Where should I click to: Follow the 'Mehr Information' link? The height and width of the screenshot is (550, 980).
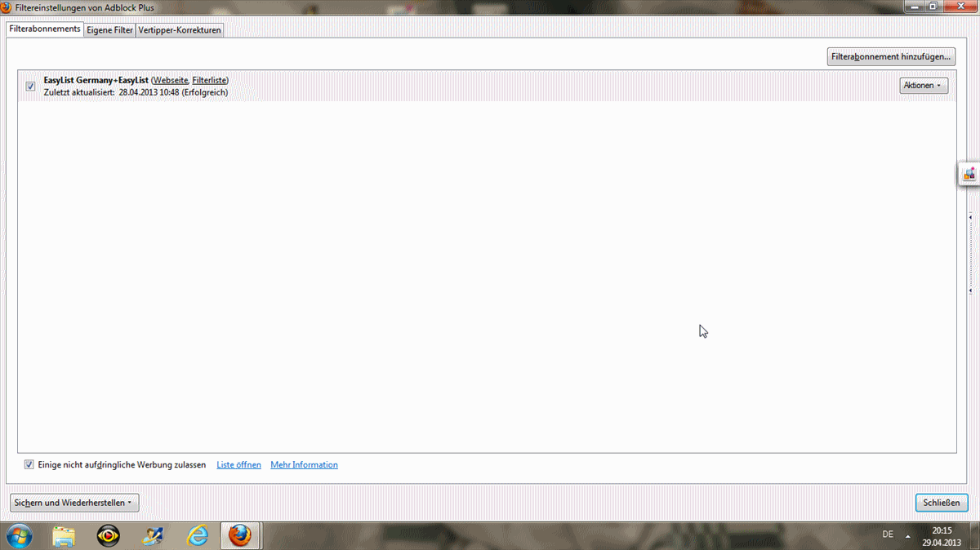(304, 465)
